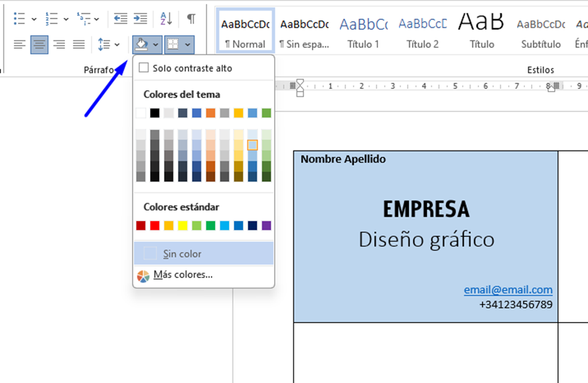
Task: Sort text alphabetically with A-Z icon
Action: (x=167, y=19)
